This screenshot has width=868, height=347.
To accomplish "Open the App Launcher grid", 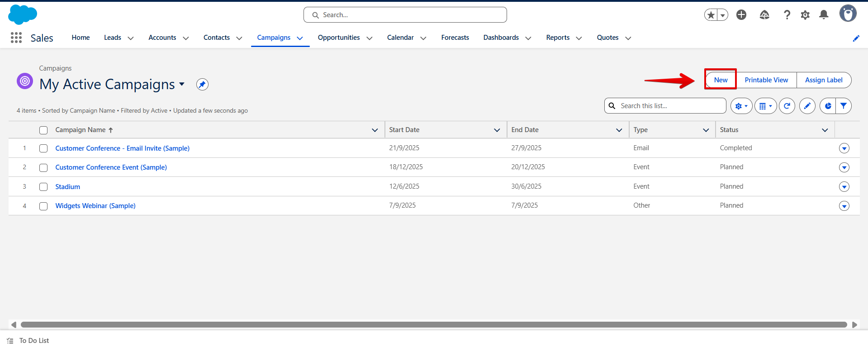I will 16,38.
